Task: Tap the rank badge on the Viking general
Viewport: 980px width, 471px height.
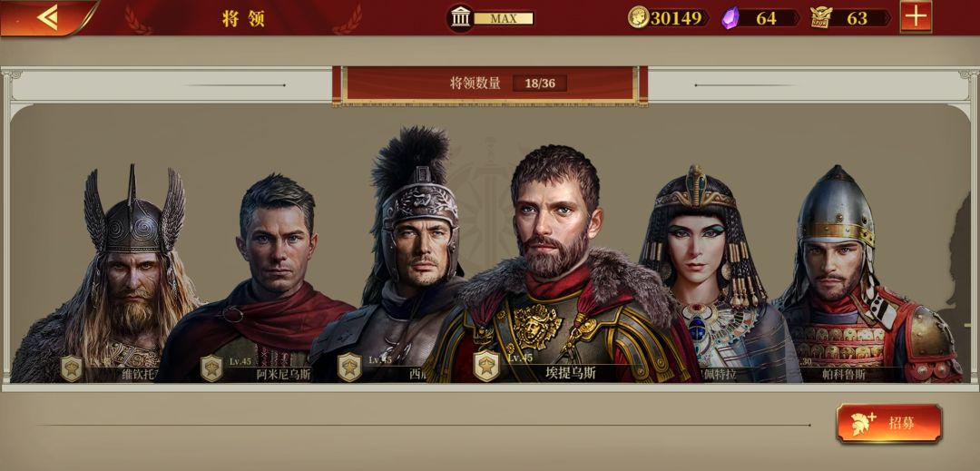Action: point(72,368)
